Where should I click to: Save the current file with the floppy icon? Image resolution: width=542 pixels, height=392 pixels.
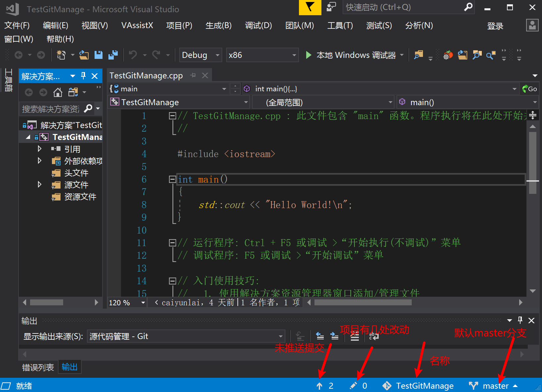pos(99,55)
